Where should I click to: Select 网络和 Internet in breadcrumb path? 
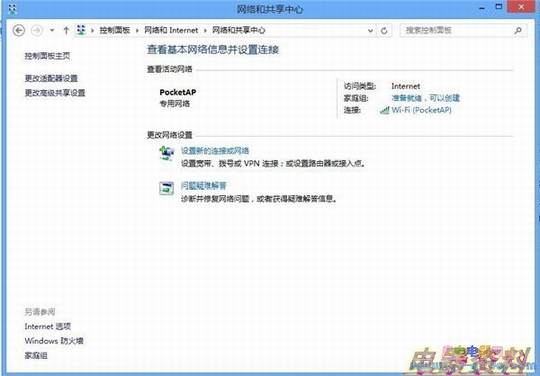point(171,30)
